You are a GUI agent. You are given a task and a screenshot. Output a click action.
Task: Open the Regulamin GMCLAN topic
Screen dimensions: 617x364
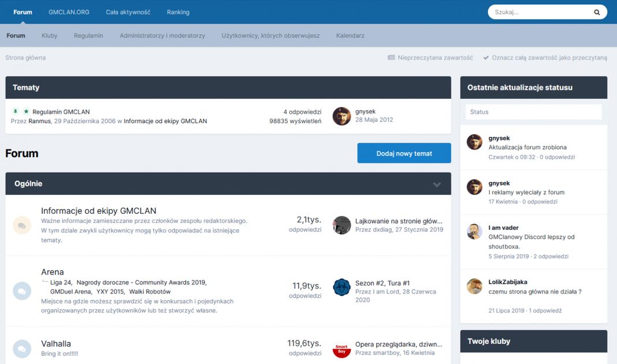[x=61, y=112]
